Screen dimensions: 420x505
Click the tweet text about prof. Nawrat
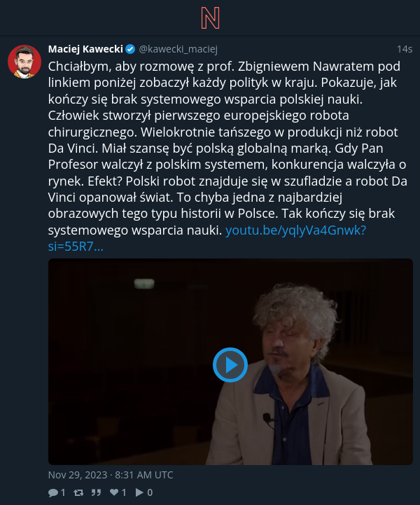pyautogui.click(x=228, y=148)
